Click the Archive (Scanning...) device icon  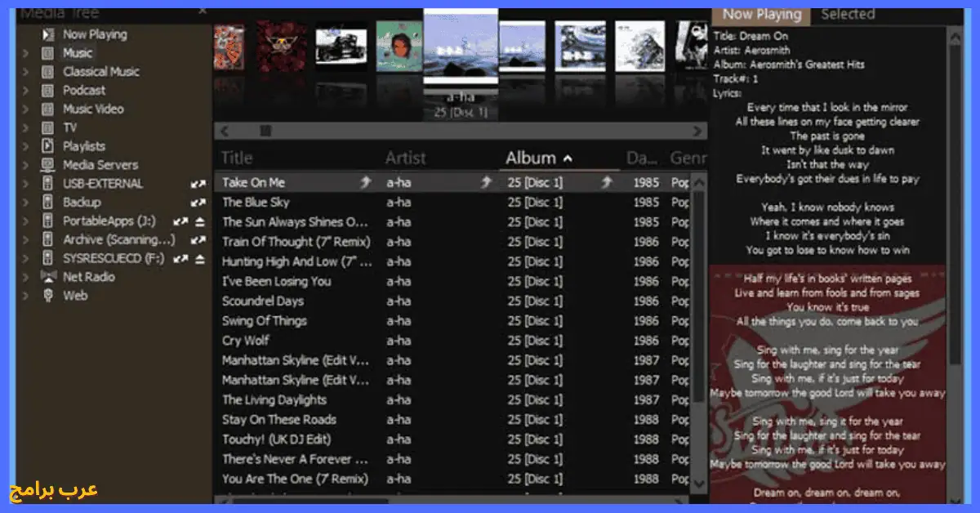tap(48, 239)
